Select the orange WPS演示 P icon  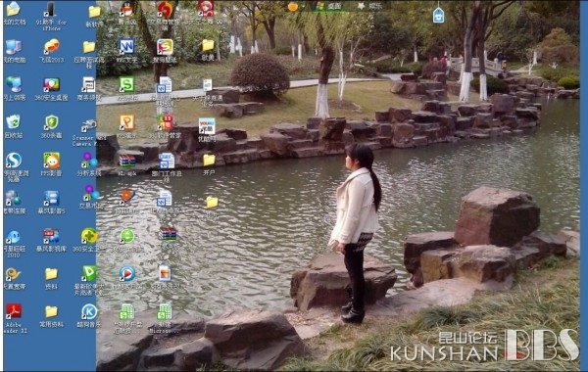tap(126, 122)
